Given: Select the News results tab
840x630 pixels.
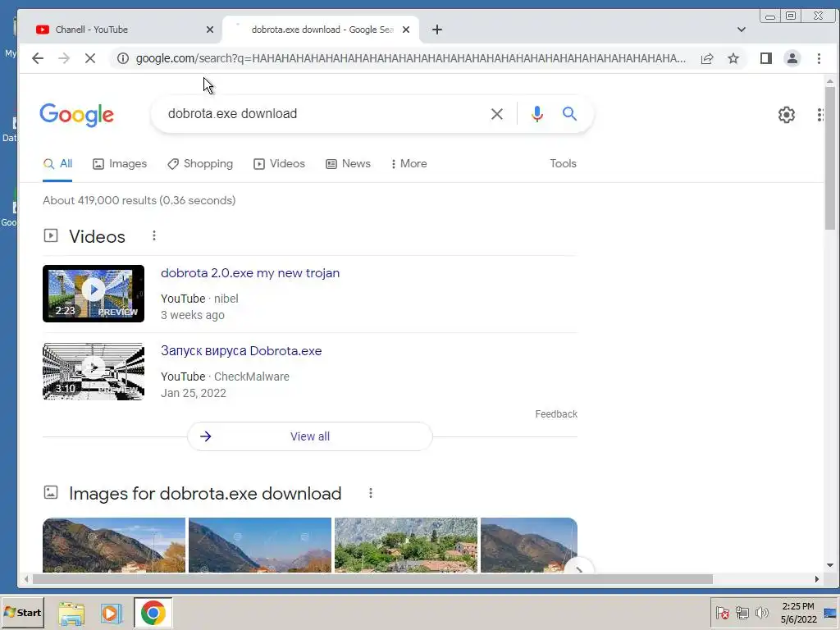Looking at the screenshot, I should 348,164.
